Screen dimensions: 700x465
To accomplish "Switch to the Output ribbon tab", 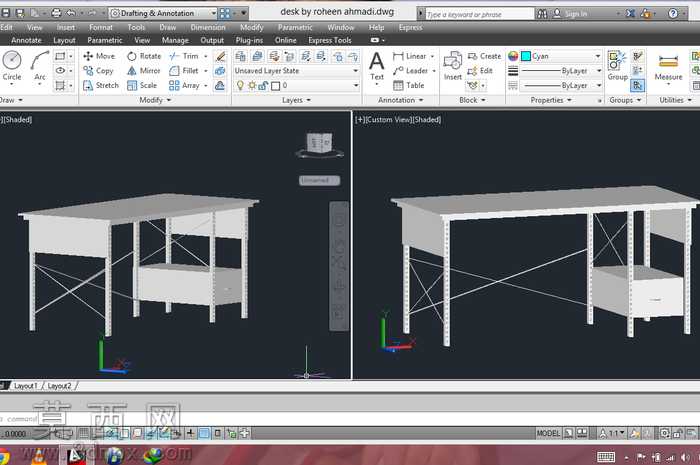I will [x=212, y=40].
